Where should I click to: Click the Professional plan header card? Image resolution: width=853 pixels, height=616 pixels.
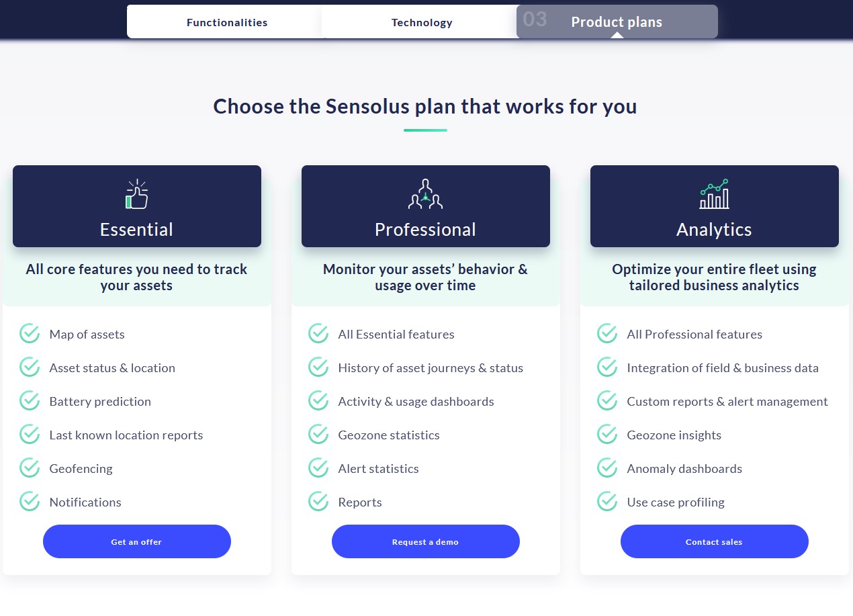pos(426,206)
